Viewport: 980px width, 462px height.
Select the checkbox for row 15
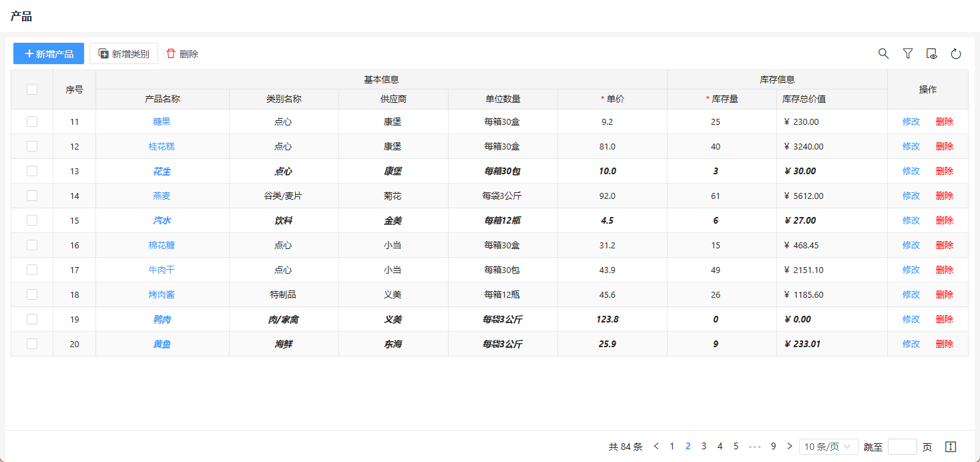(x=32, y=220)
